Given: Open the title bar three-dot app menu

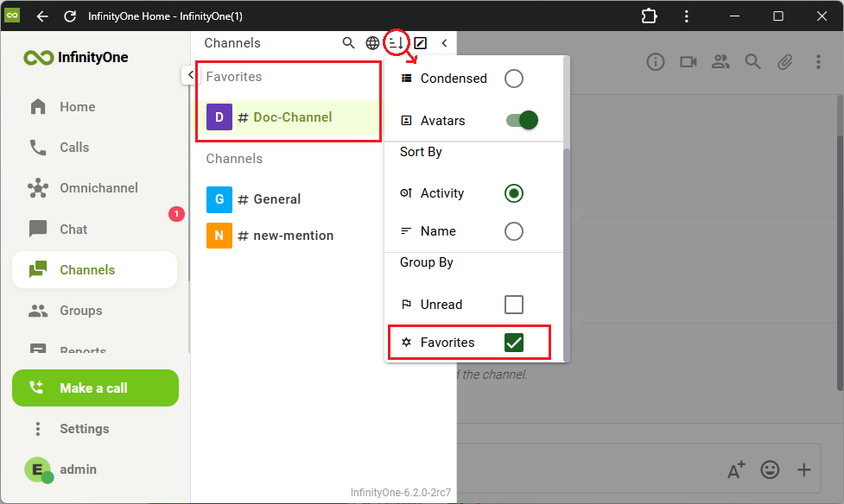Looking at the screenshot, I should pyautogui.click(x=686, y=16).
